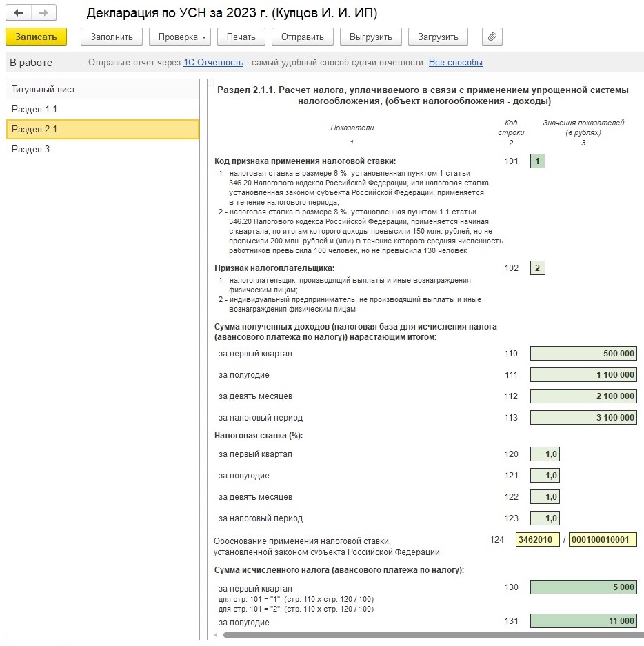Click the line 121 tax rate field
The height and width of the screenshot is (646, 644).
point(545,476)
